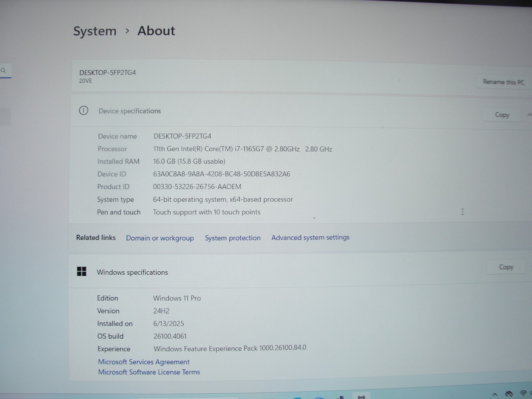Screen dimensions: 532x399
Task: Select the 64-bit operating system text
Action: (223, 199)
